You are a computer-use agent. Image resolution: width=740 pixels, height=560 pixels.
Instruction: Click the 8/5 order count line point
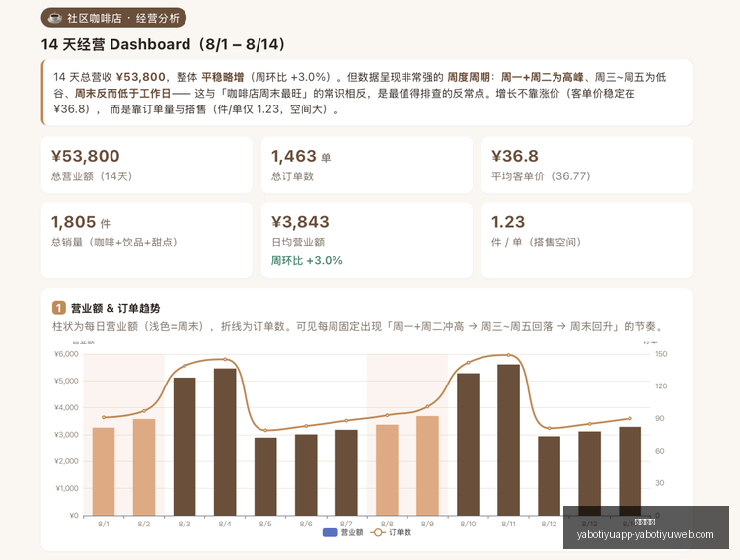pyautogui.click(x=265, y=430)
